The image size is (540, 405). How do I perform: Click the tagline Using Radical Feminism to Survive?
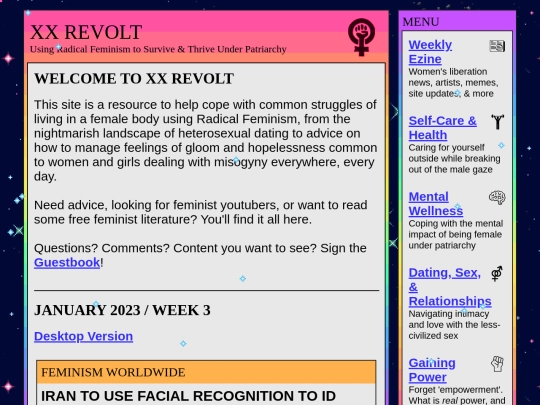[158, 49]
